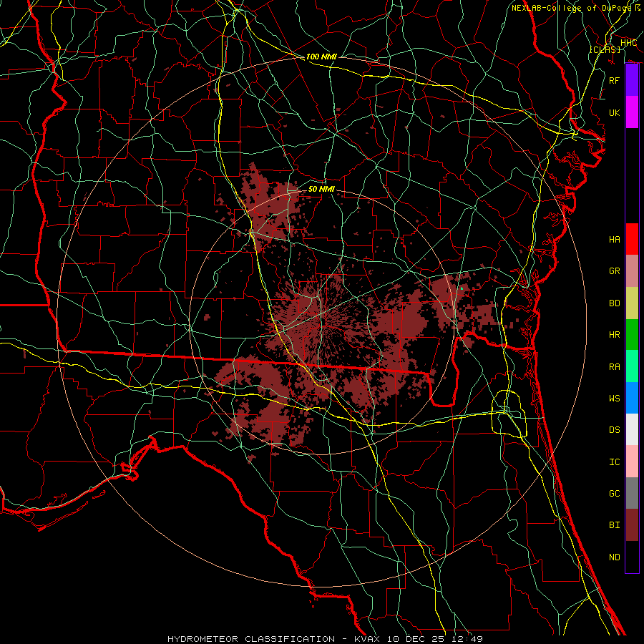The width and height of the screenshot is (644, 644).
Task: Click the [CLAS] units label
Action: tap(605, 49)
